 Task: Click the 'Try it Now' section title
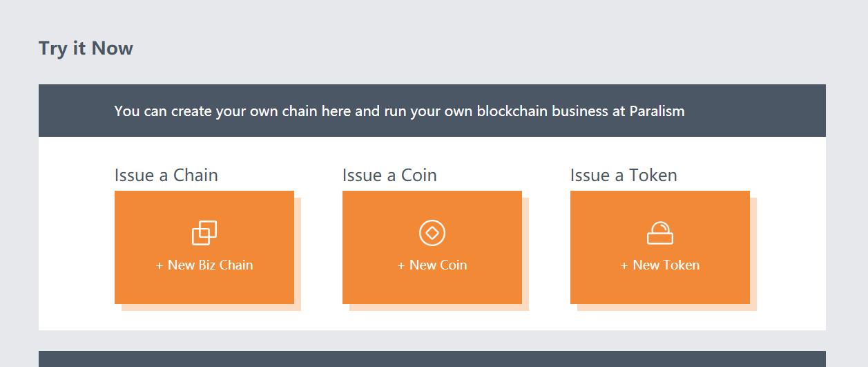(86, 48)
